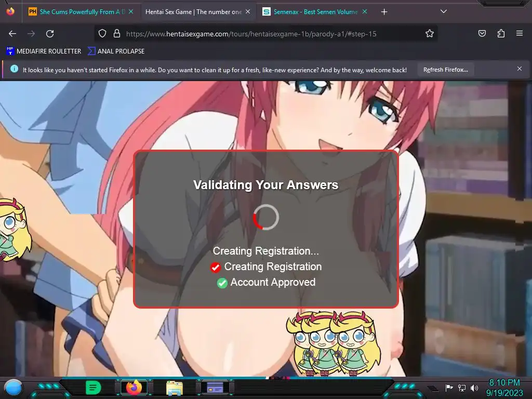Close the tab with PH favicon
This screenshot has width=532, height=399.
[131, 11]
